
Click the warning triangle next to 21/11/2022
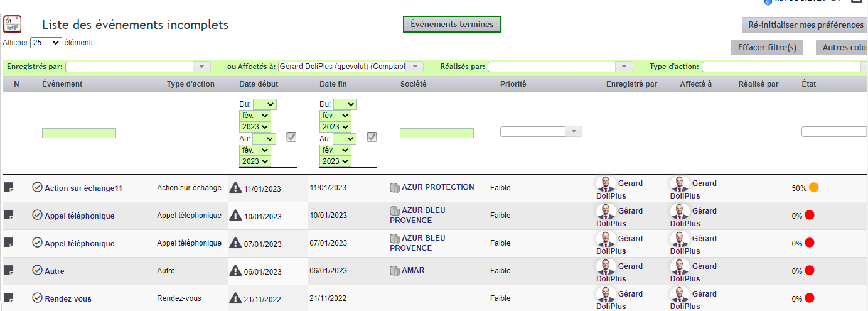[x=235, y=298]
